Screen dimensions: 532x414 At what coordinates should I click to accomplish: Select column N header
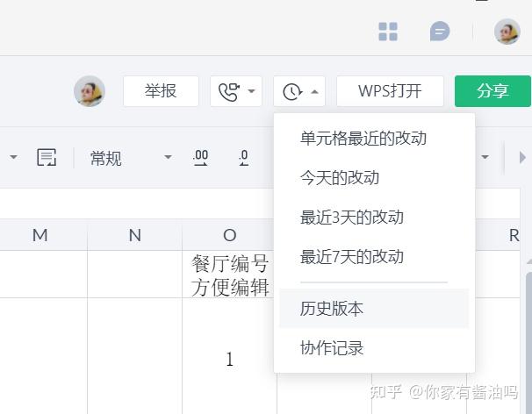coord(134,235)
